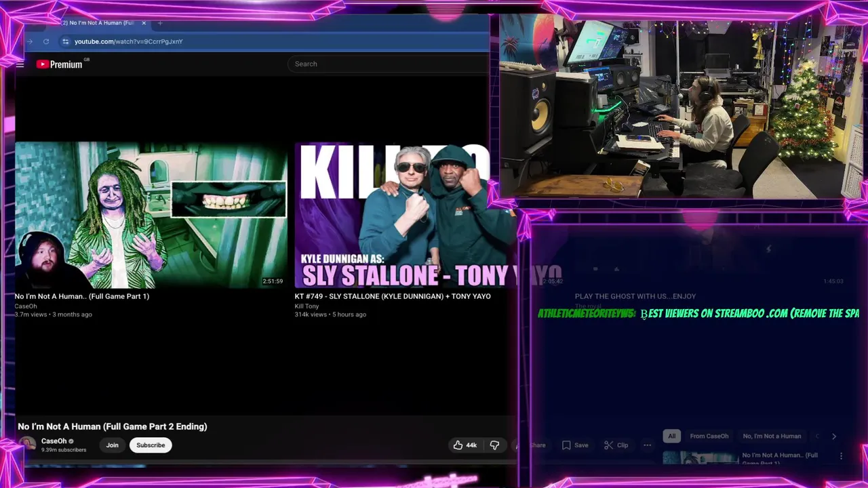The width and height of the screenshot is (868, 488).
Task: Open the No I'm Not A Human Part 1 thumbnail
Action: 151,215
